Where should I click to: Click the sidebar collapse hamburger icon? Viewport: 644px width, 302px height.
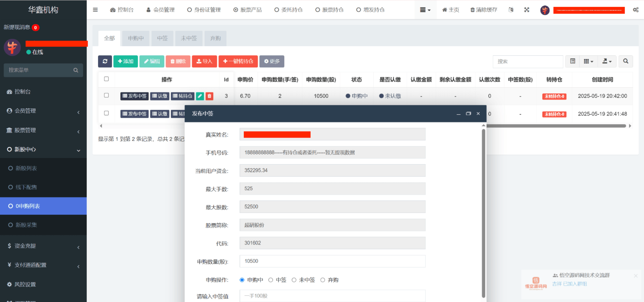[x=95, y=10]
